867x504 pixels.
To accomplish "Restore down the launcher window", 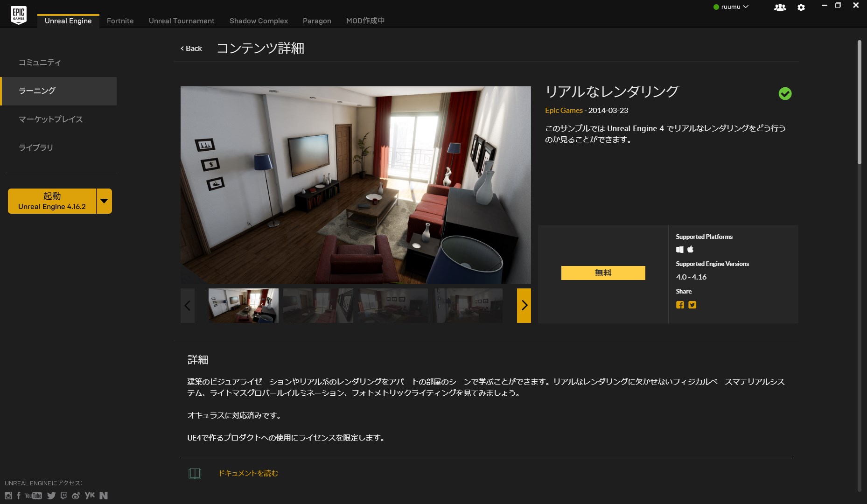I will pyautogui.click(x=838, y=6).
